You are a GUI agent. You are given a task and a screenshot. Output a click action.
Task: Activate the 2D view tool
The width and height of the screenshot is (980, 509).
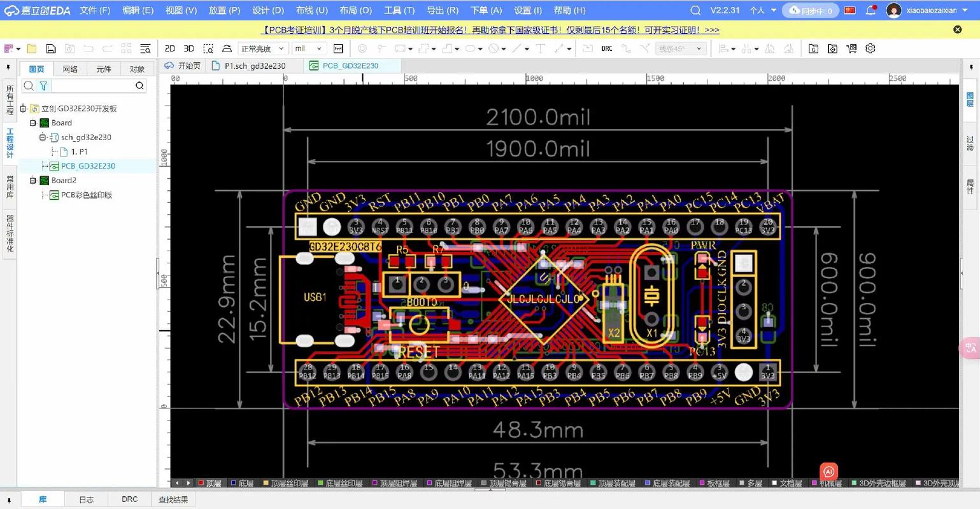(x=169, y=48)
